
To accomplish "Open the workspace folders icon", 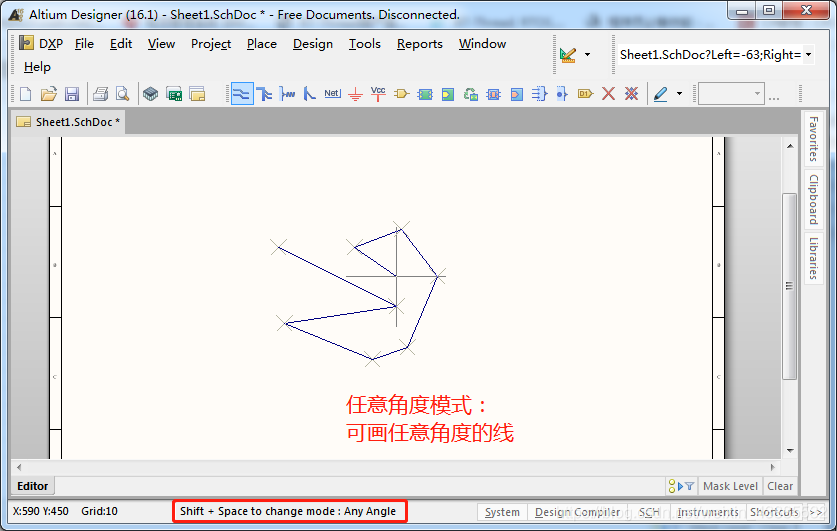I will (x=197, y=94).
